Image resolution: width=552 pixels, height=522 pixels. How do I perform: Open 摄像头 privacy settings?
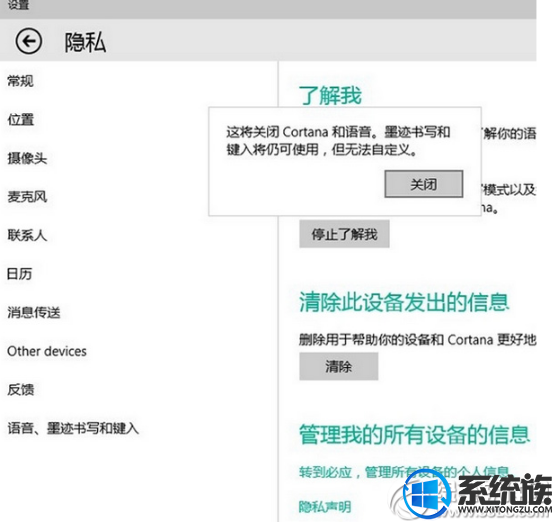(x=27, y=158)
